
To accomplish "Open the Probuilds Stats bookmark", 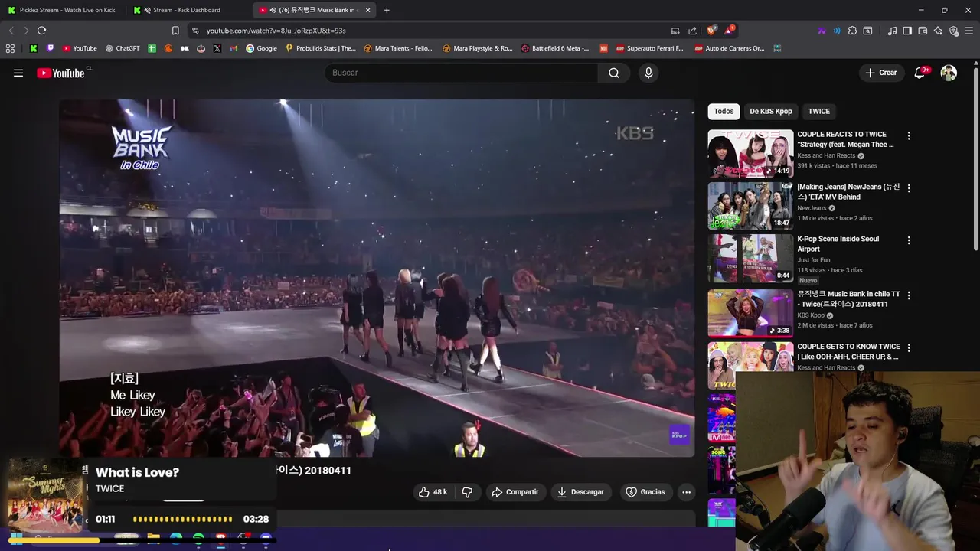I will point(320,48).
